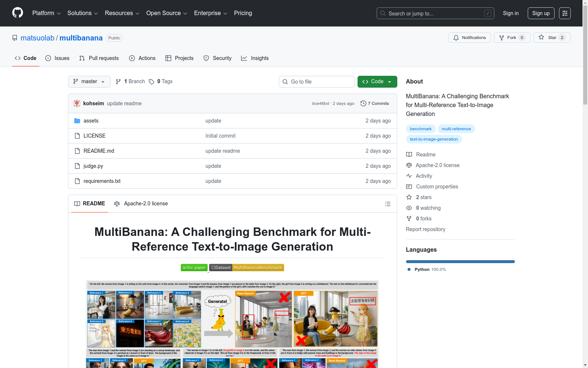Click kohseim's avatar image
The width and height of the screenshot is (588, 368).
point(77,103)
